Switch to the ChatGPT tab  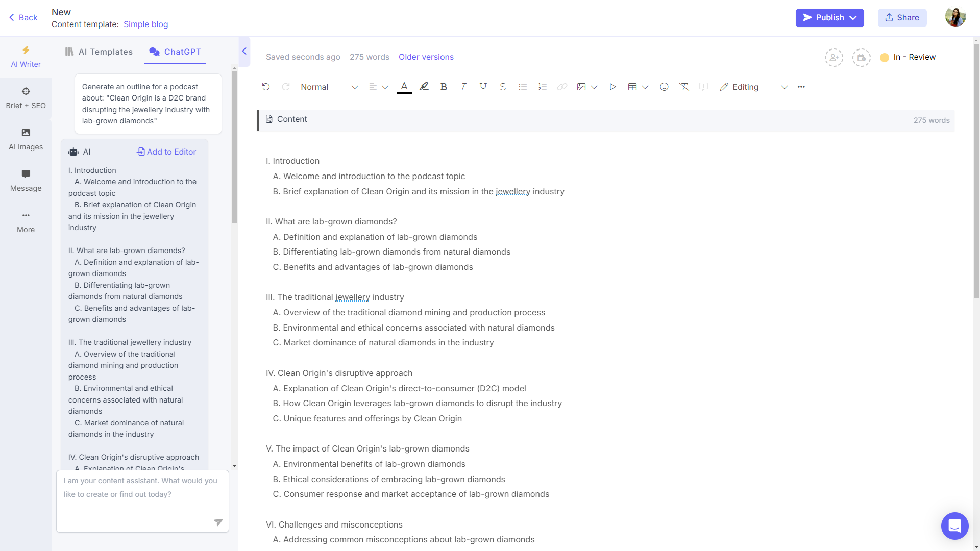(x=175, y=51)
